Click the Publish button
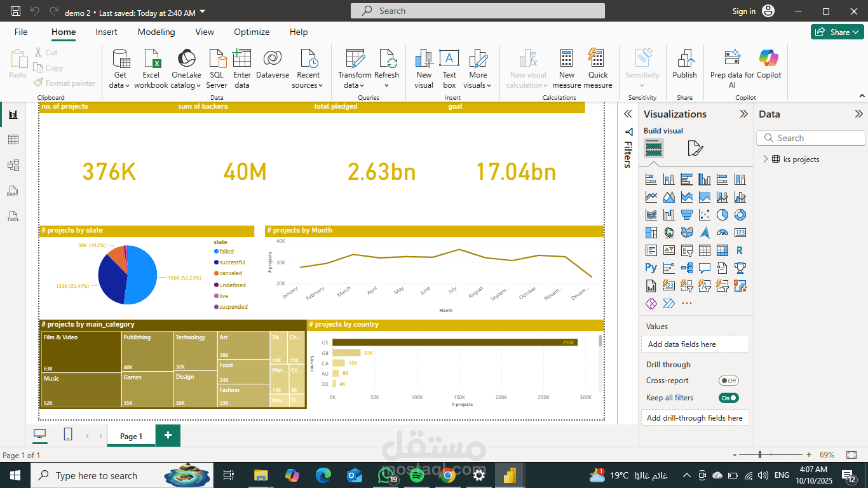Screen dimensions: 868x488 (685, 64)
